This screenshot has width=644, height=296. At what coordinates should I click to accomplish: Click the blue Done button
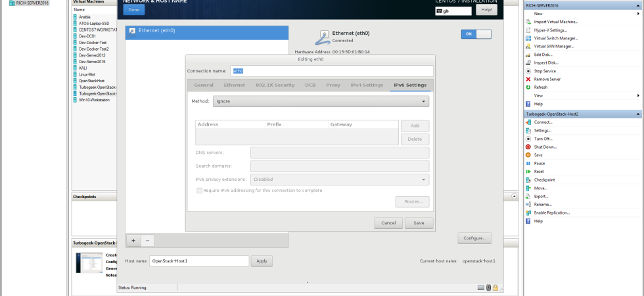134,9
